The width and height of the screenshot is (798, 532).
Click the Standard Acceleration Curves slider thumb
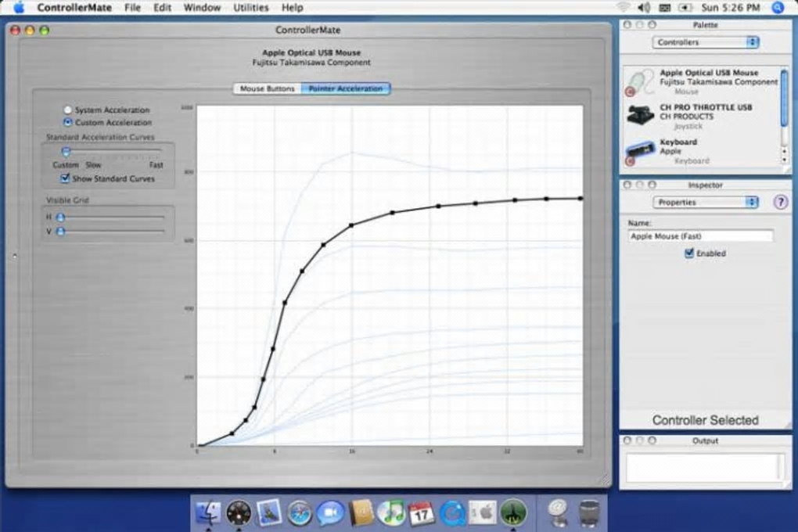(66, 152)
